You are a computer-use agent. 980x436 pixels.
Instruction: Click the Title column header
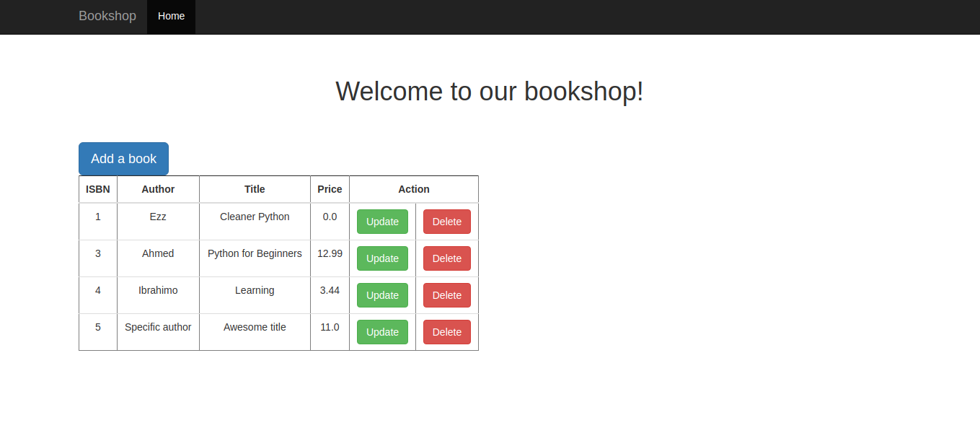[255, 188]
